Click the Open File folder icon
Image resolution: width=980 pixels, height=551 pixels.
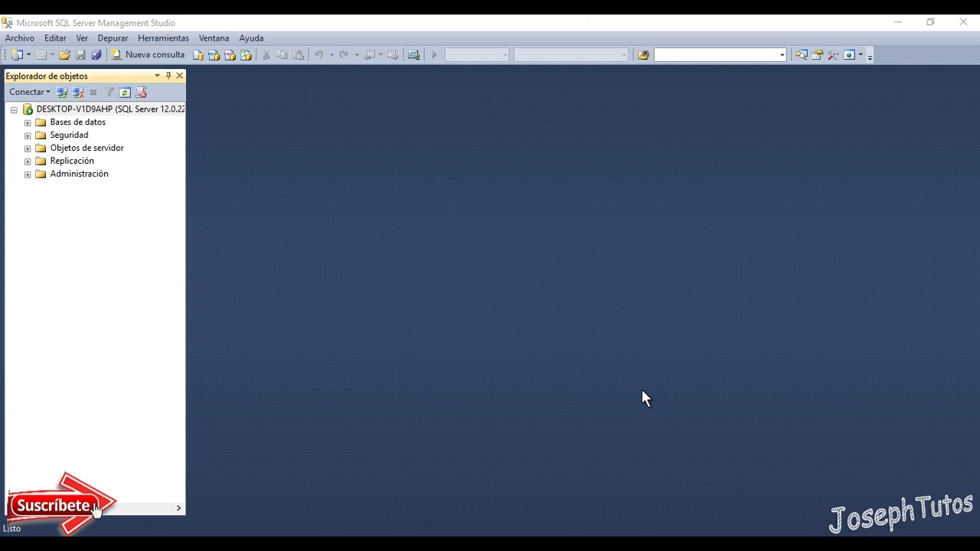pos(65,55)
